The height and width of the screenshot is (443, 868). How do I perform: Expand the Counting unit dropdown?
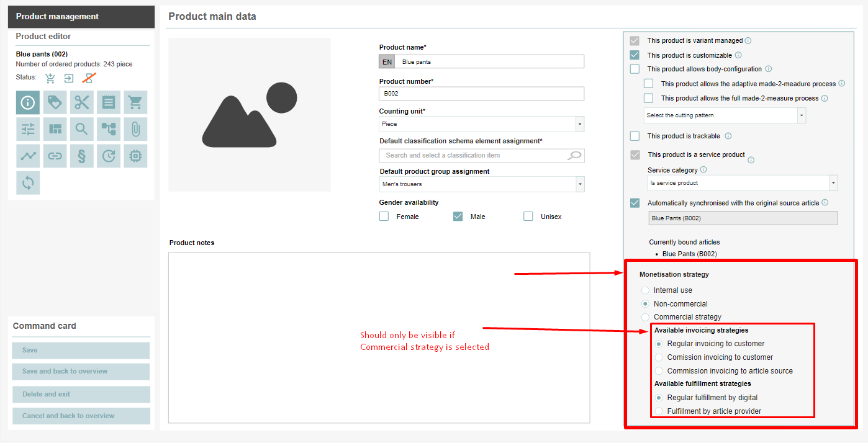[579, 124]
